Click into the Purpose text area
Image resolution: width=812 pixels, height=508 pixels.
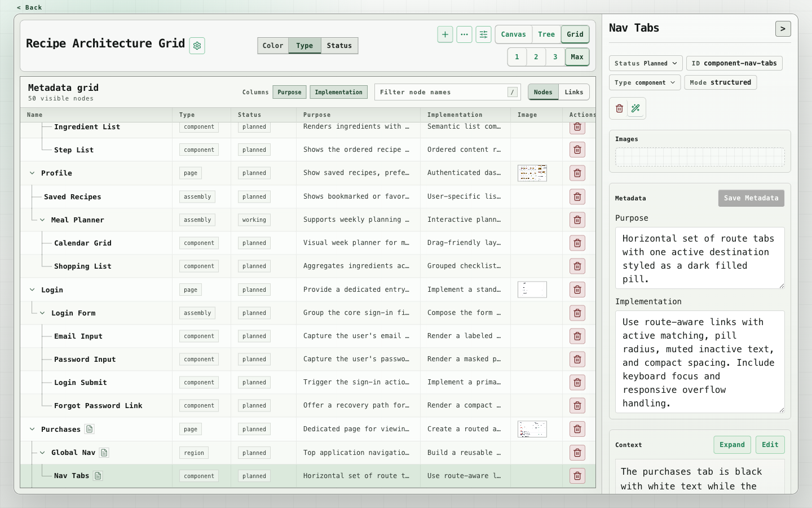pyautogui.click(x=700, y=258)
